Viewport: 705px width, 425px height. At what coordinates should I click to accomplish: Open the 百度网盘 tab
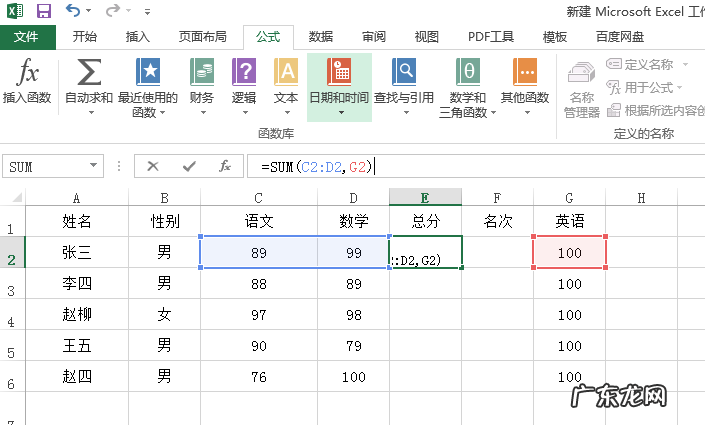(620, 37)
